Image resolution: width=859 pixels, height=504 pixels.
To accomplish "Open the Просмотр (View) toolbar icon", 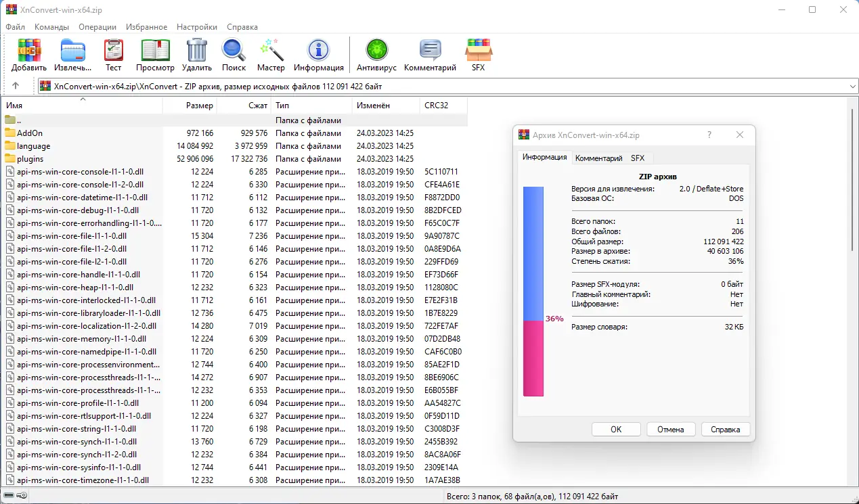I will click(x=155, y=50).
